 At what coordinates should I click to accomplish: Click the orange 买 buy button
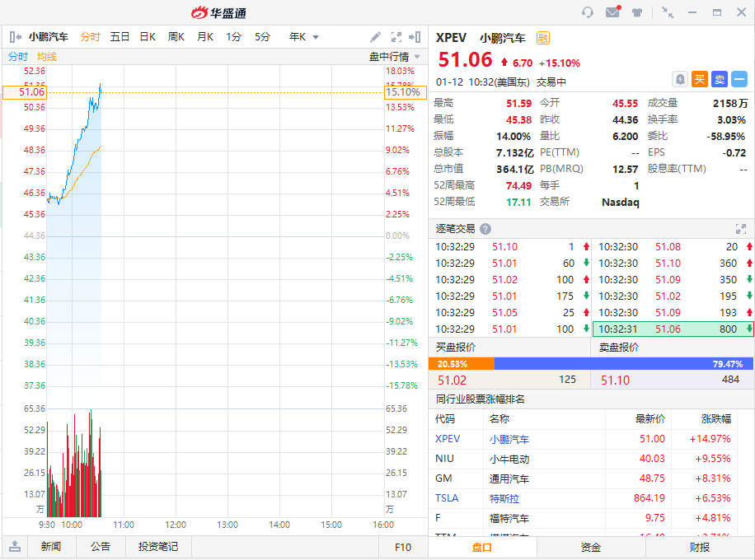pos(700,79)
